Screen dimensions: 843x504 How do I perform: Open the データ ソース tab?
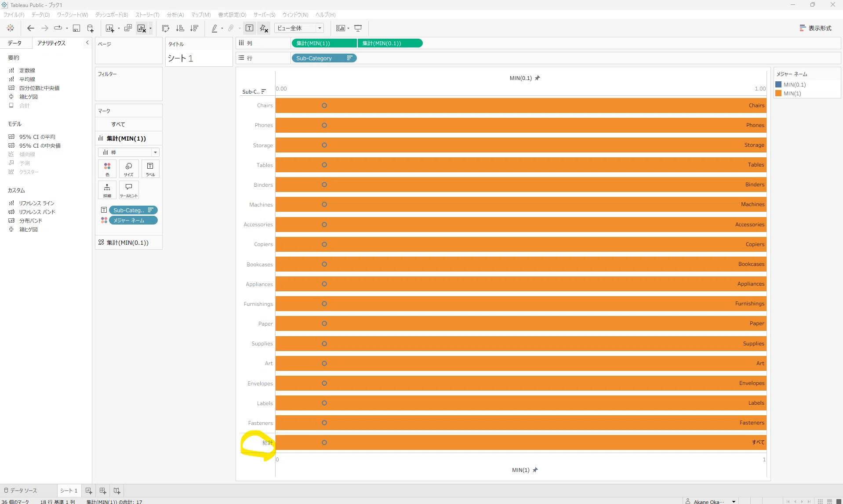click(x=21, y=490)
